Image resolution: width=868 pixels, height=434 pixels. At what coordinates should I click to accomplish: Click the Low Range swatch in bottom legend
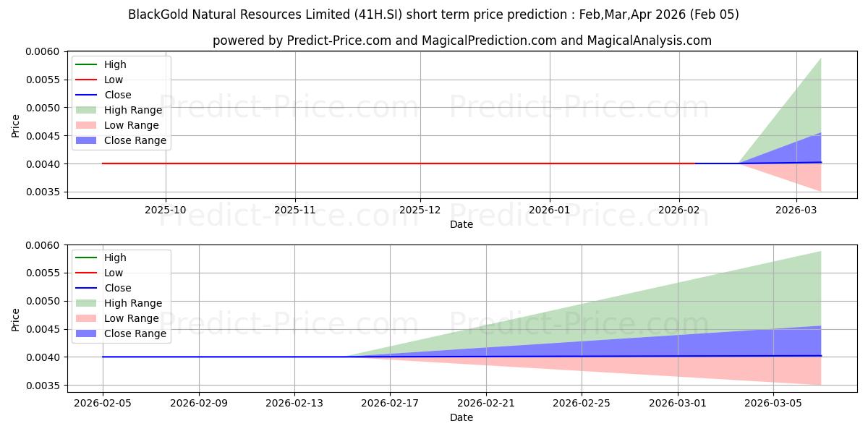[88, 318]
